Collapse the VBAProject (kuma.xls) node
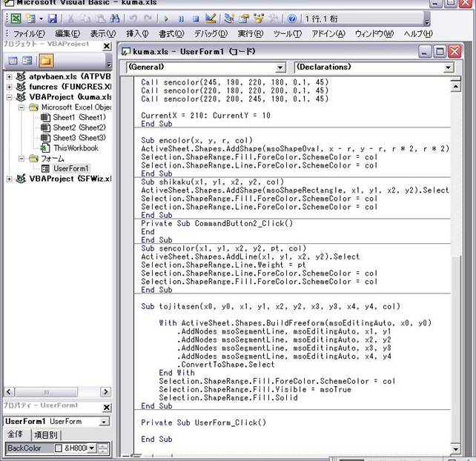The width and height of the screenshot is (476, 461). click(9, 97)
